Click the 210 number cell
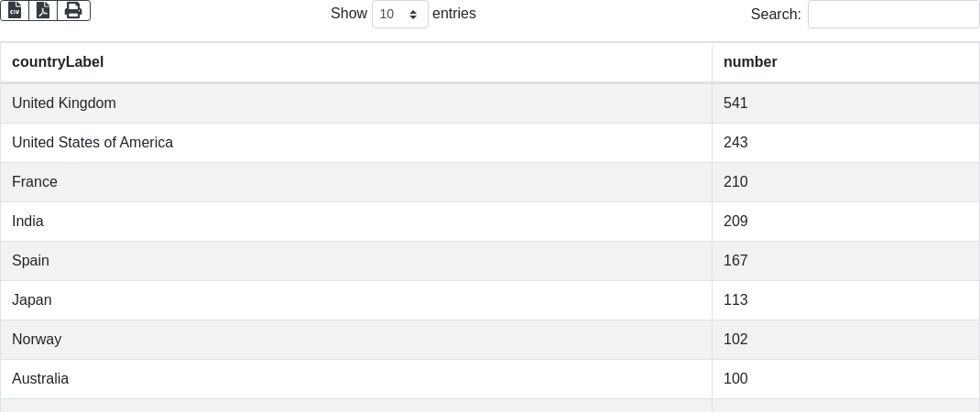The image size is (980, 412). point(735,182)
